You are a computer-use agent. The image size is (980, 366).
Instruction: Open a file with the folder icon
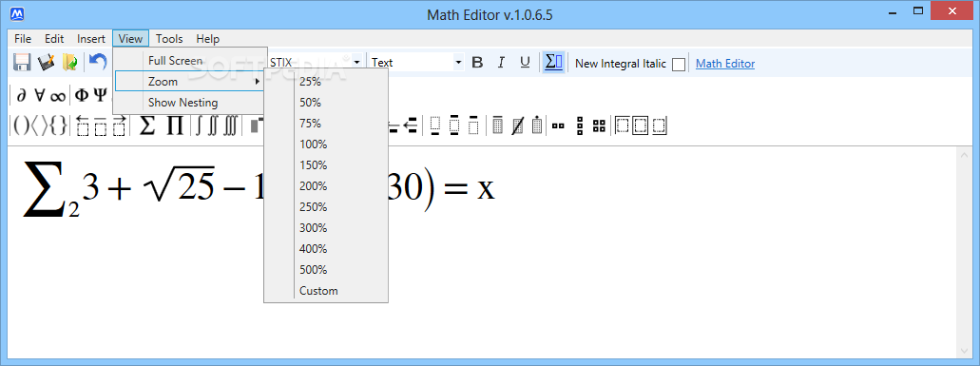pos(70,63)
